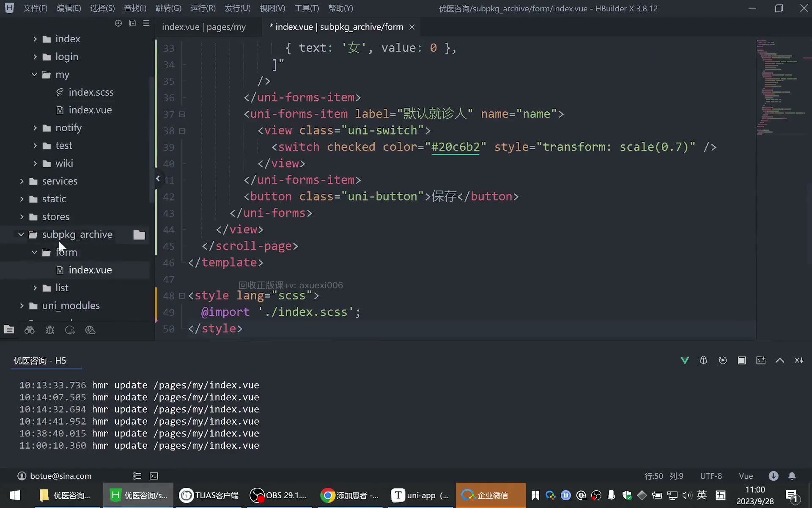
Task: Click the 行:50 列:9 cursor position indicator
Action: (x=664, y=476)
